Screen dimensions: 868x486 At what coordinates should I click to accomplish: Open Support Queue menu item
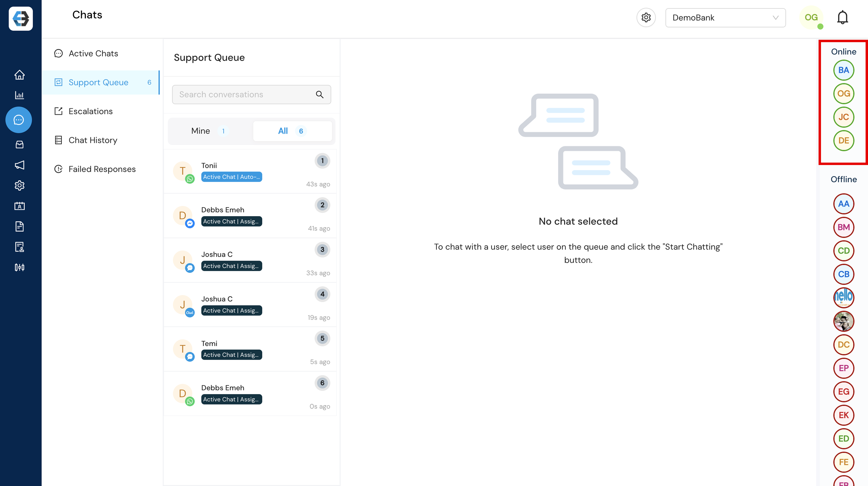tap(101, 83)
